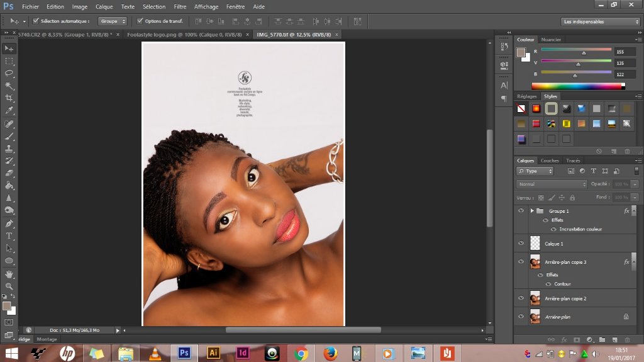Select the Zoom tool
Screen dimensions: 644x362
(9, 286)
